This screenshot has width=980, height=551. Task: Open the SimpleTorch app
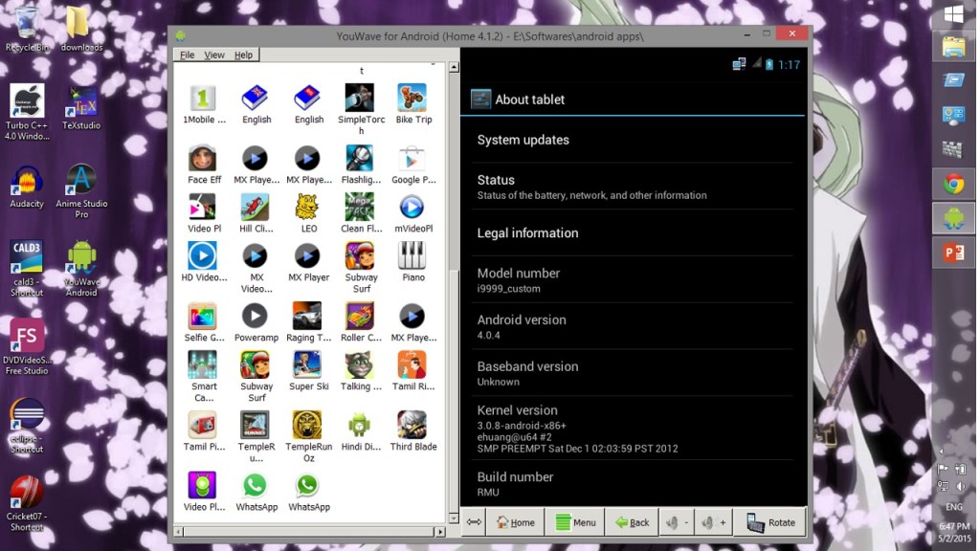coord(359,99)
